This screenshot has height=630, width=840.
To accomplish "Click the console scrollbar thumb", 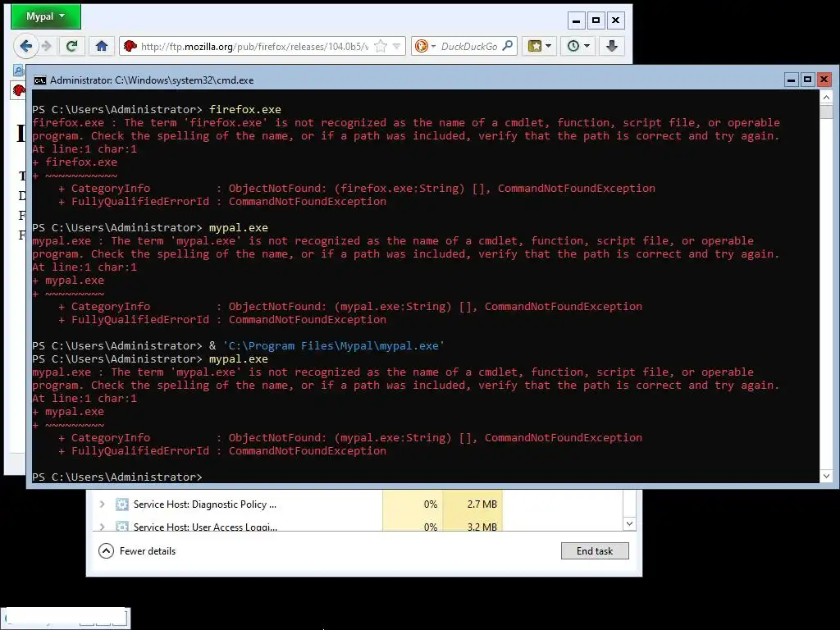I will 826,112.
